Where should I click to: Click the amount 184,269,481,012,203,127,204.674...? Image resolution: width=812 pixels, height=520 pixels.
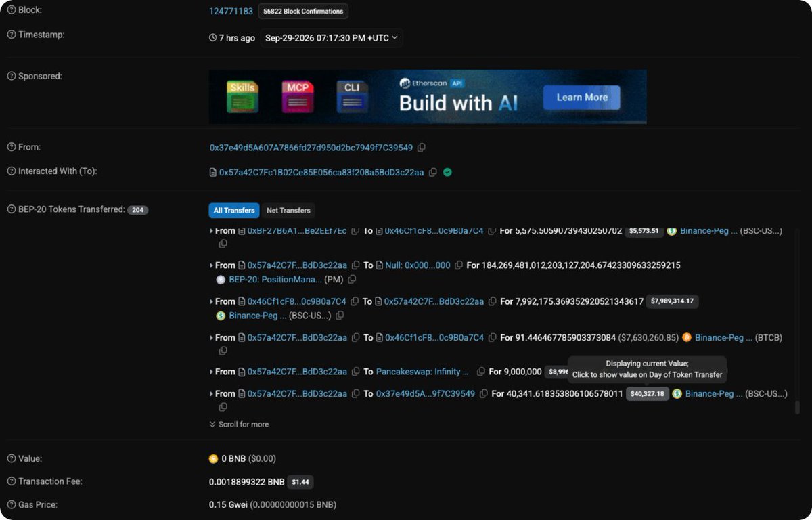point(581,265)
